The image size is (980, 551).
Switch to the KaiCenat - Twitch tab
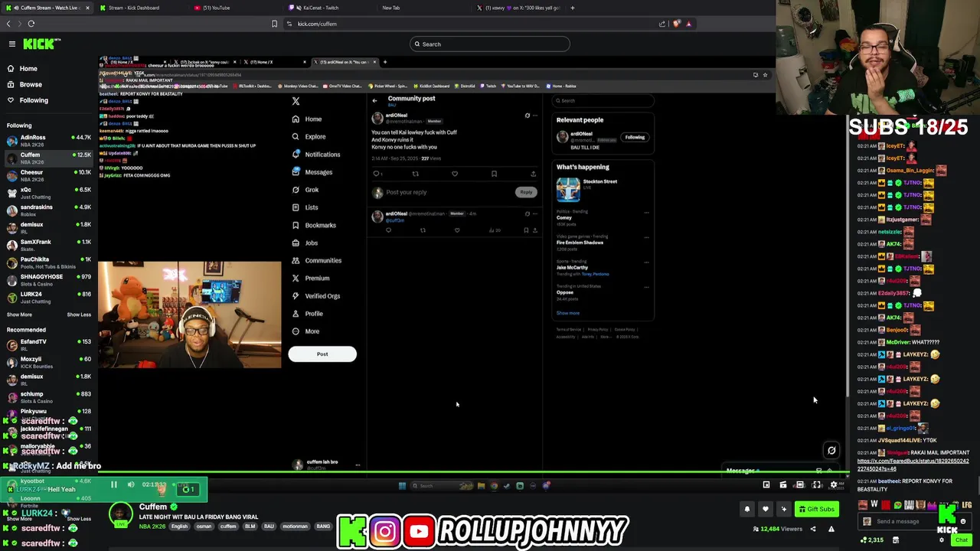pos(320,8)
